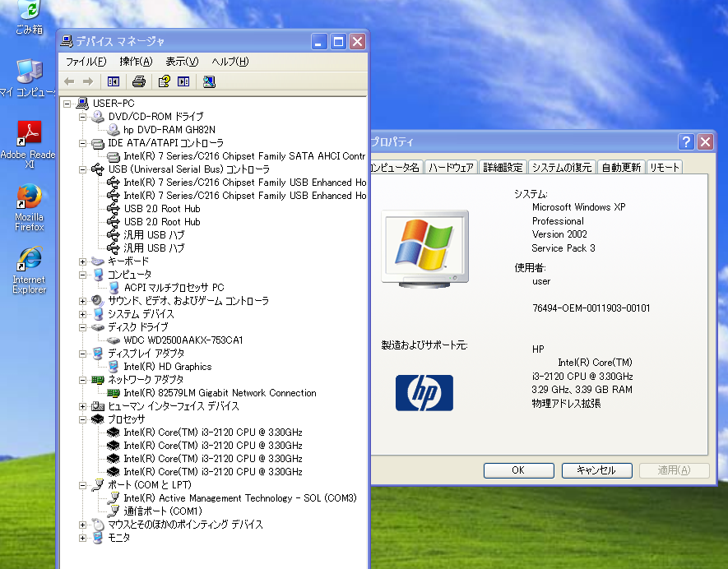Screen dimensions: 728x569
Task: Collapse the IDE ATA/ATAPI コントローラ node
Action: click(x=82, y=143)
